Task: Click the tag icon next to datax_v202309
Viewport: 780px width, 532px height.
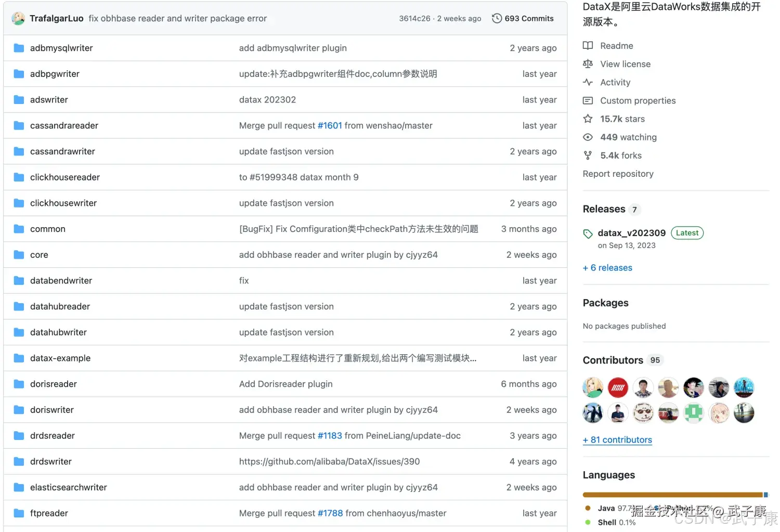Action: point(588,233)
